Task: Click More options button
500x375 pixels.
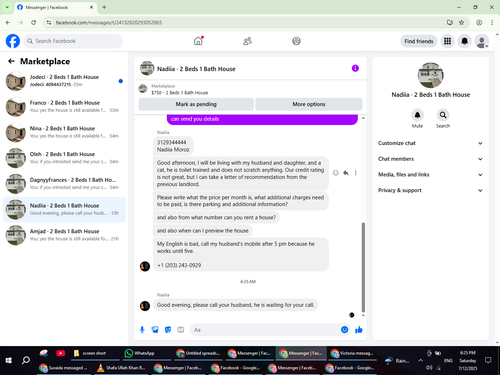Action: point(309,104)
